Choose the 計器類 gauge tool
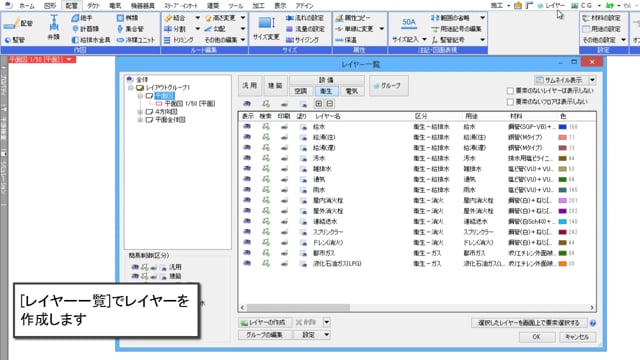The image size is (640, 360). tap(85, 29)
